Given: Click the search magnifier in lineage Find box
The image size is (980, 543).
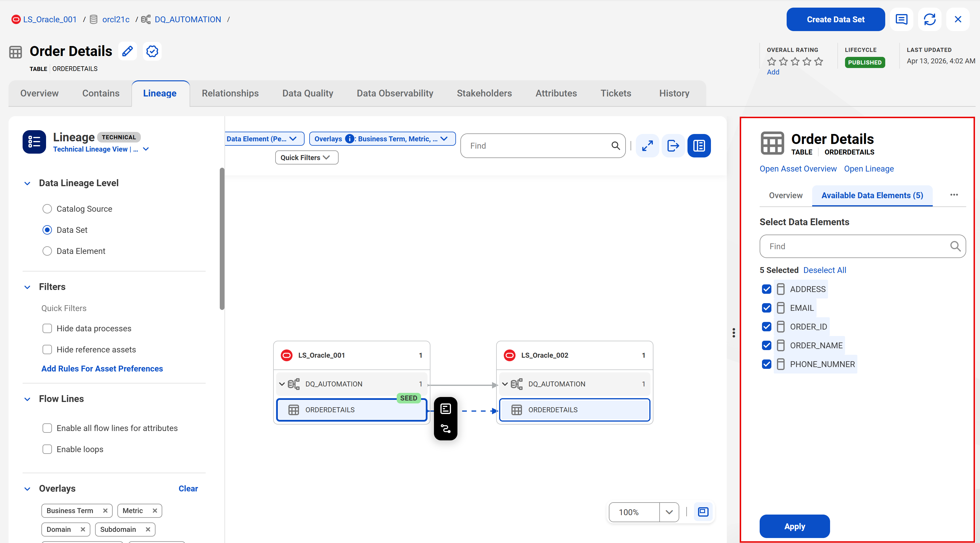Looking at the screenshot, I should pos(615,146).
